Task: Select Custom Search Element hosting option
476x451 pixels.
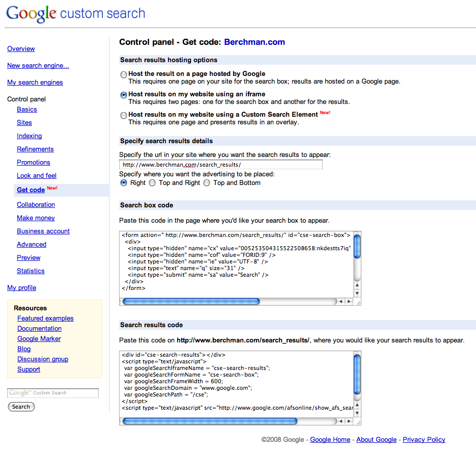Action: tap(124, 115)
